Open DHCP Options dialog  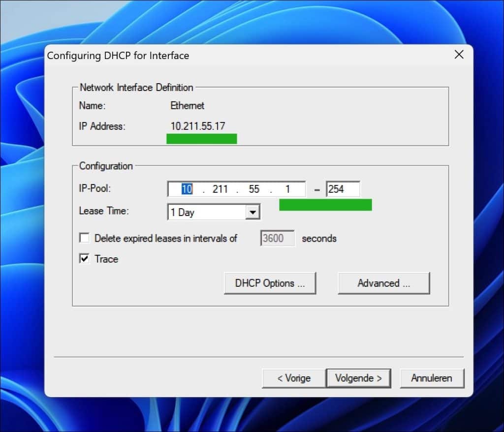pyautogui.click(x=270, y=283)
